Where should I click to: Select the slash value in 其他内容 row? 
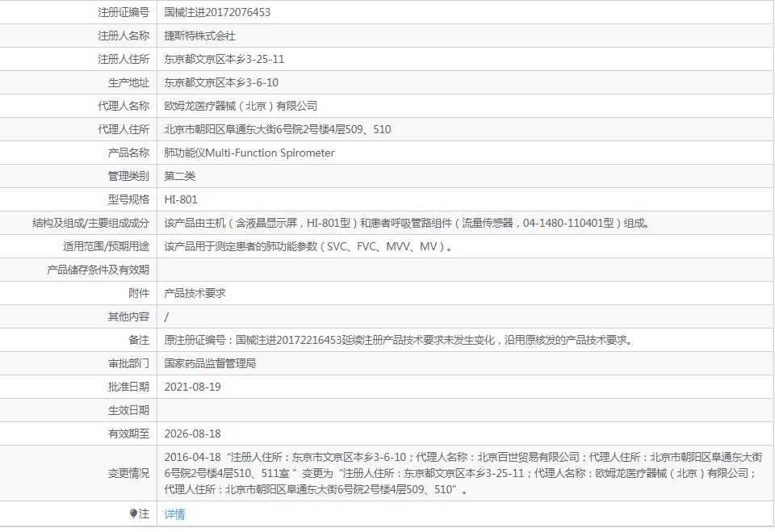tap(166, 317)
